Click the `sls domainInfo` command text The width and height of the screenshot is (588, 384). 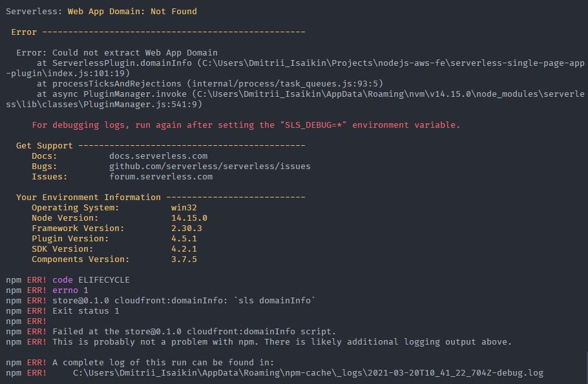point(277,301)
